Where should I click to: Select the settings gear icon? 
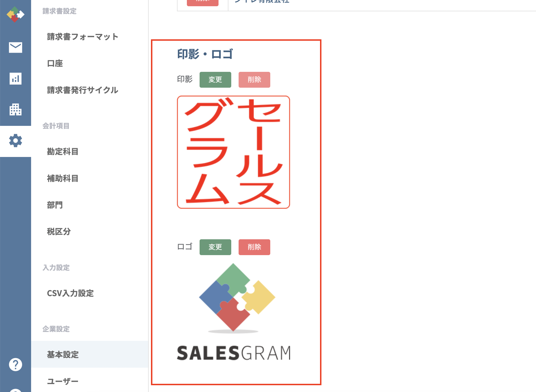tap(16, 141)
